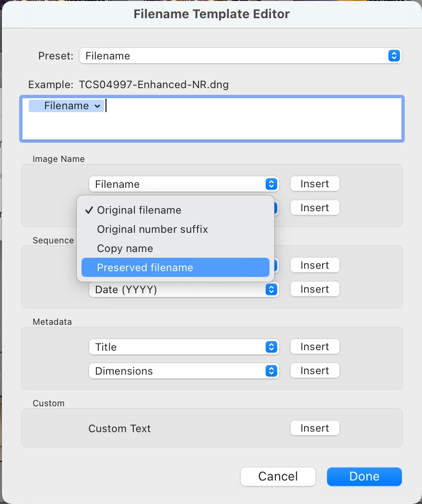Viewport: 422px width, 504px height.
Task: Insert the Dimensions token
Action: click(x=315, y=371)
